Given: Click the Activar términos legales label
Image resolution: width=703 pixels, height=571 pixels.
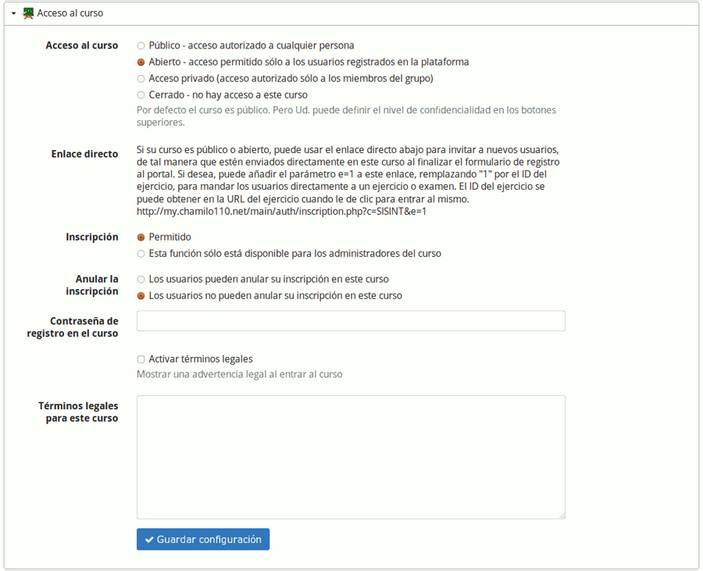Looking at the screenshot, I should click(x=201, y=359).
